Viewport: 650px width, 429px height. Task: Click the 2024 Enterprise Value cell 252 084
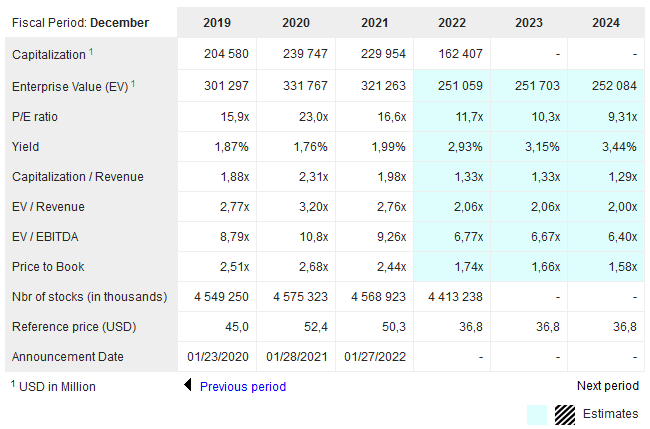coord(612,87)
